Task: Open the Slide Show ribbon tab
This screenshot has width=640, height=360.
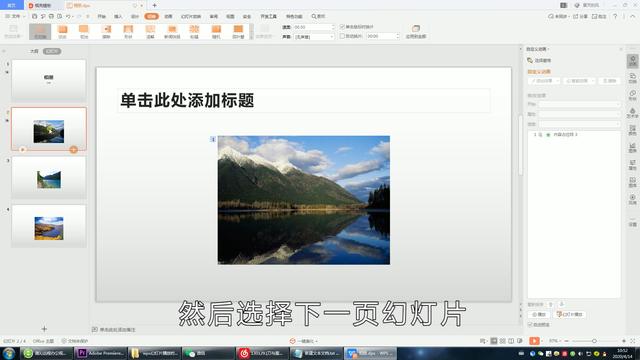Action: [x=191, y=16]
